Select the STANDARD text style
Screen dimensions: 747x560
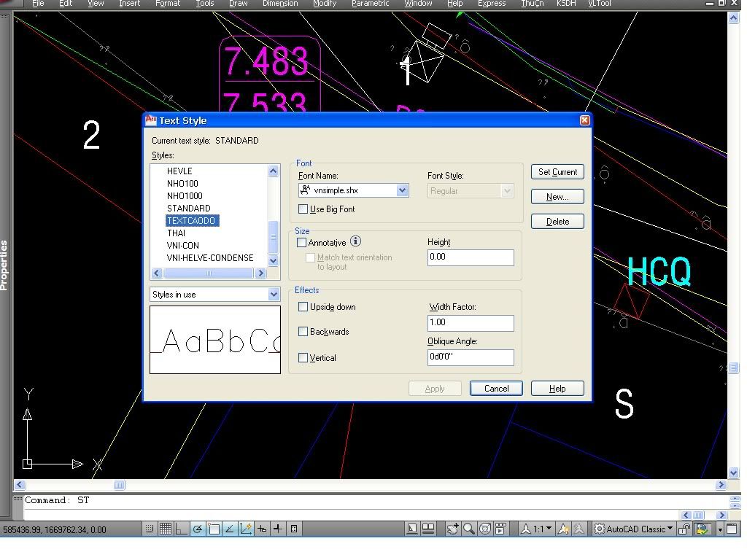189,208
